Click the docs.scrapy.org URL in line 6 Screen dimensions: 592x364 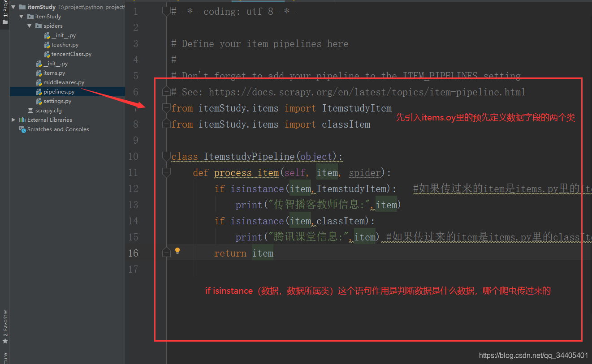pos(367,92)
